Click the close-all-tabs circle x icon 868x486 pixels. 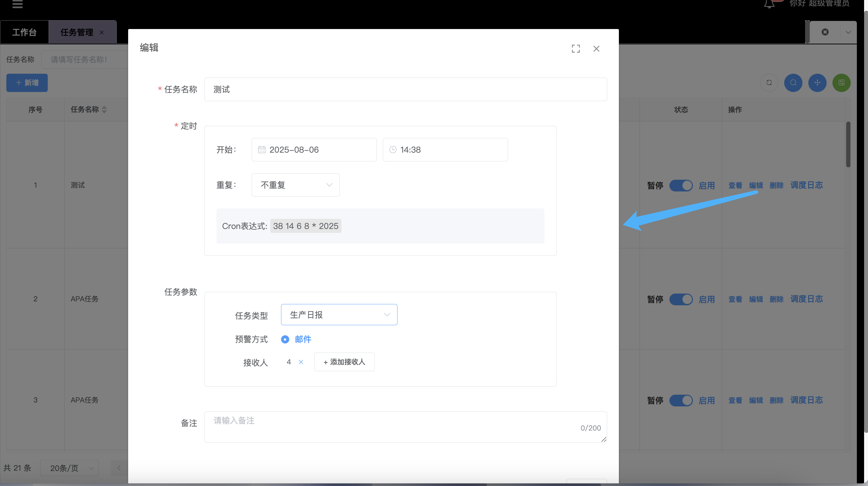(825, 32)
